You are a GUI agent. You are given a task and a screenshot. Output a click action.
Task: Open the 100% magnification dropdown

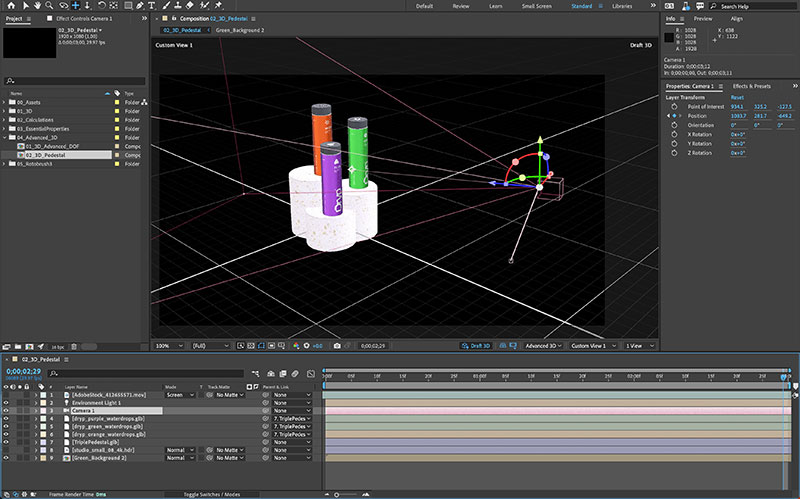pyautogui.click(x=169, y=345)
